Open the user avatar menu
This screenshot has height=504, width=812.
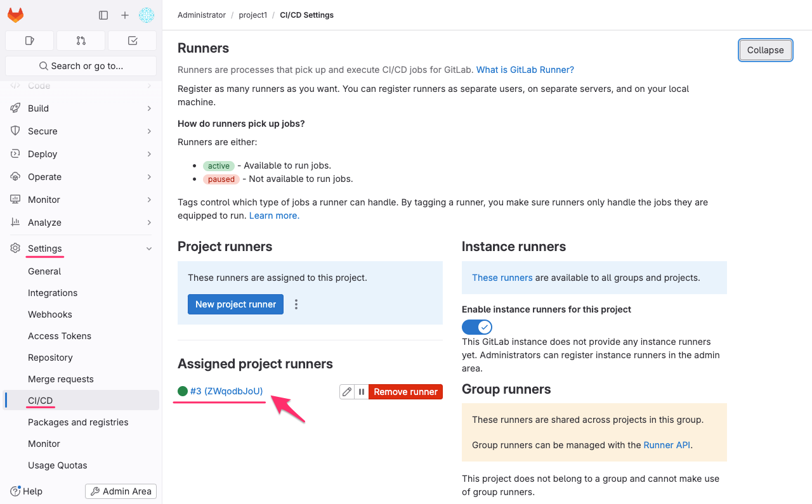pos(147,15)
